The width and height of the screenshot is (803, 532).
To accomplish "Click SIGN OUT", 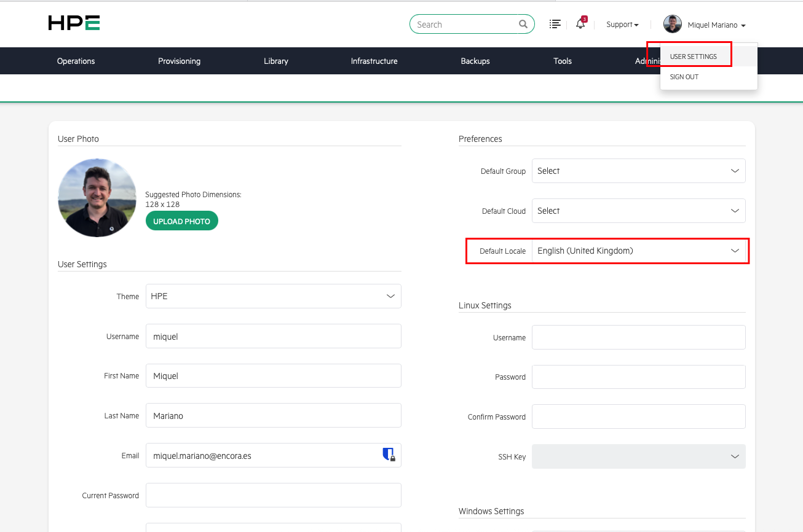I will (x=684, y=77).
